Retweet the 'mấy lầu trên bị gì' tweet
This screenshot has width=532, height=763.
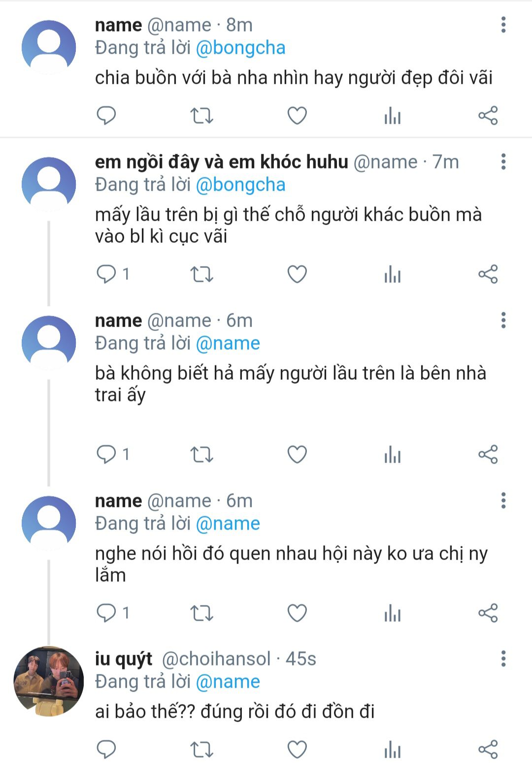click(201, 274)
